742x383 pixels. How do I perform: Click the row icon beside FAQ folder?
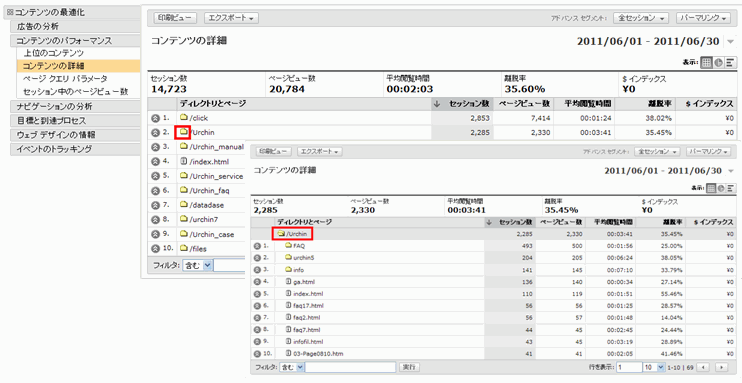pos(257,246)
